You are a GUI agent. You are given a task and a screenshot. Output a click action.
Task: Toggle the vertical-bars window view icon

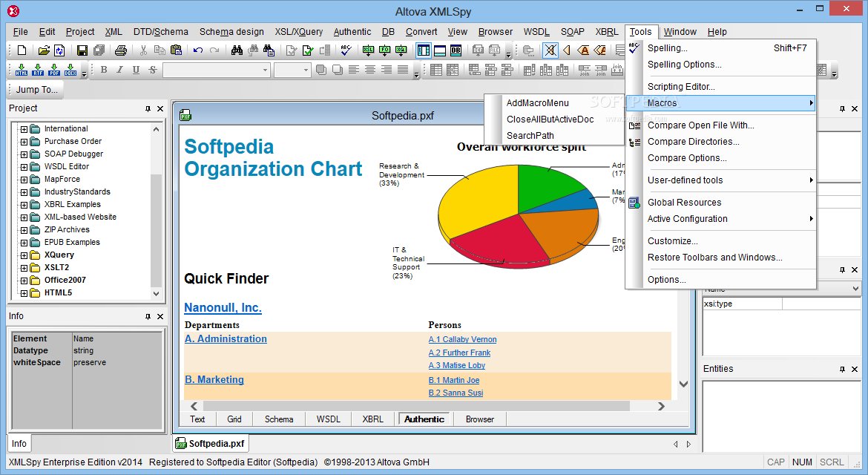[424, 50]
